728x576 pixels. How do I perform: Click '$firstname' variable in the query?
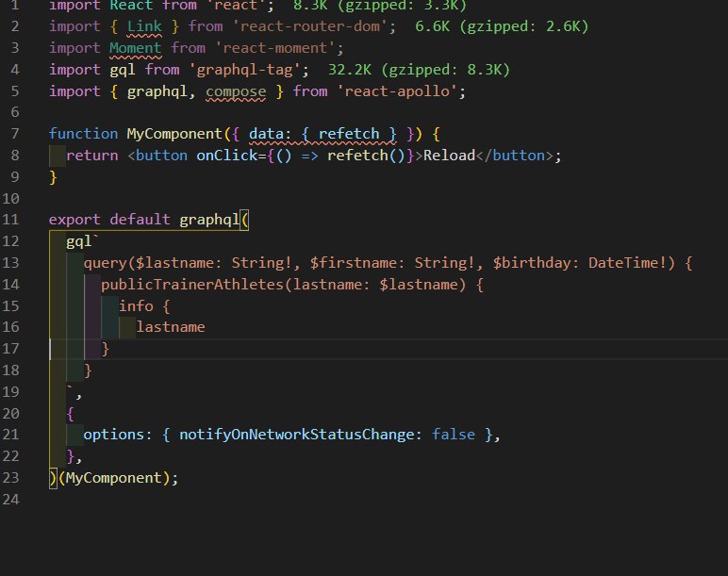pyautogui.click(x=354, y=263)
